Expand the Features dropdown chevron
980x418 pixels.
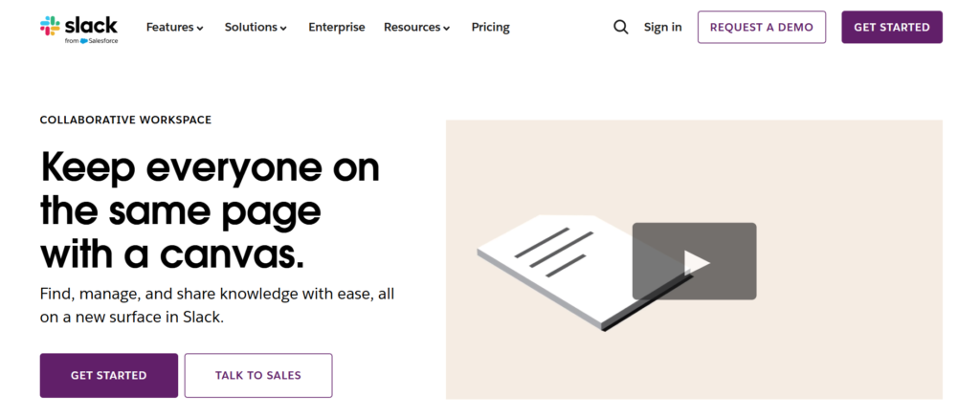[200, 29]
